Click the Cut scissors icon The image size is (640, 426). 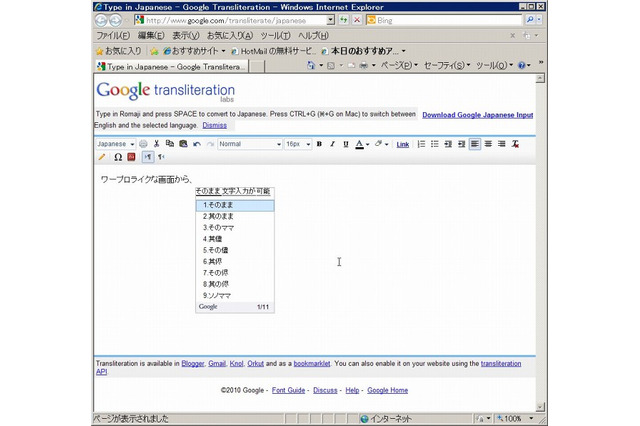click(x=156, y=144)
